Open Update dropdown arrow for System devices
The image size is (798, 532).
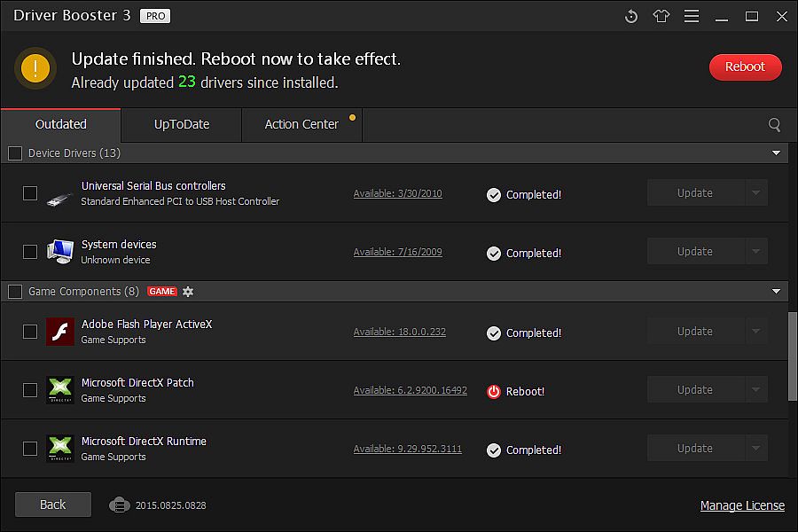coord(755,252)
